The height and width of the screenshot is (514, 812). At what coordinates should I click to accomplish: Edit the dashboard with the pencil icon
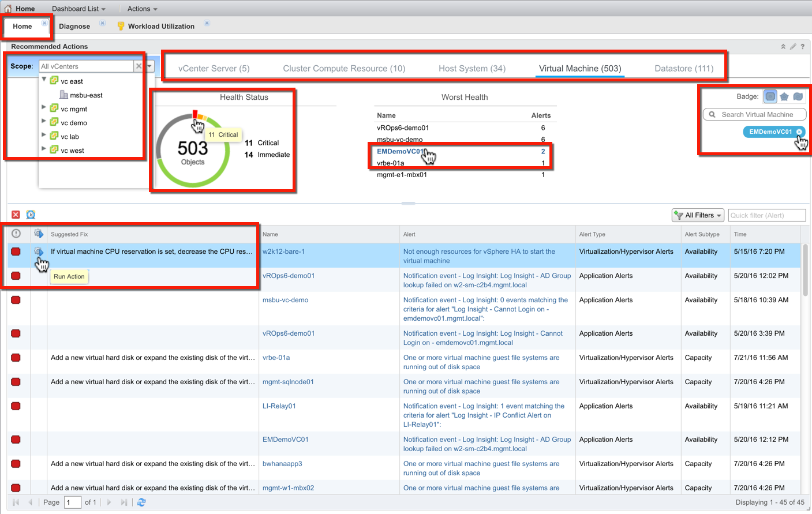pos(793,46)
